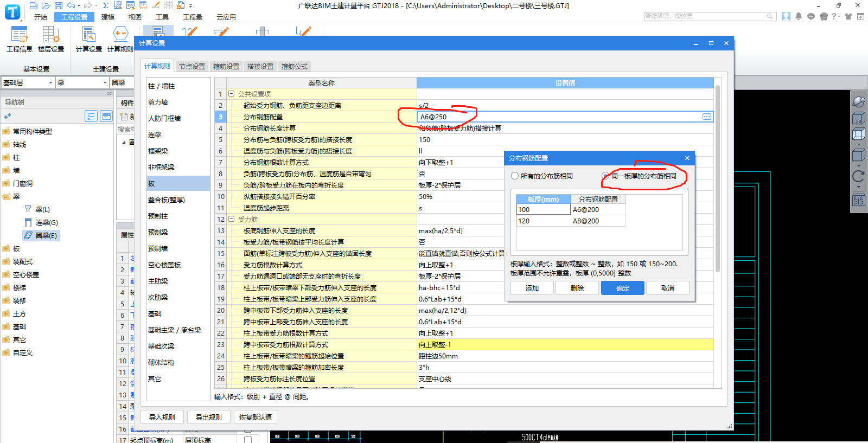This screenshot has height=443, width=868.
Task: Switch to 箍筋设置 tab
Action: pyautogui.click(x=226, y=66)
